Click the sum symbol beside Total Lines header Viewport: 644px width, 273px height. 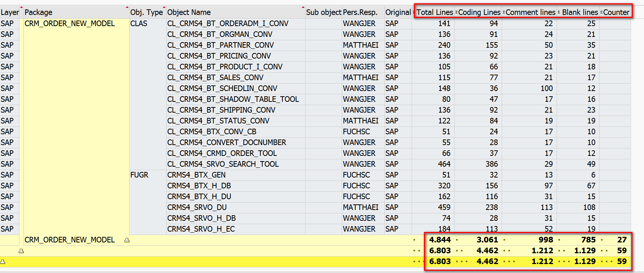coord(414,12)
